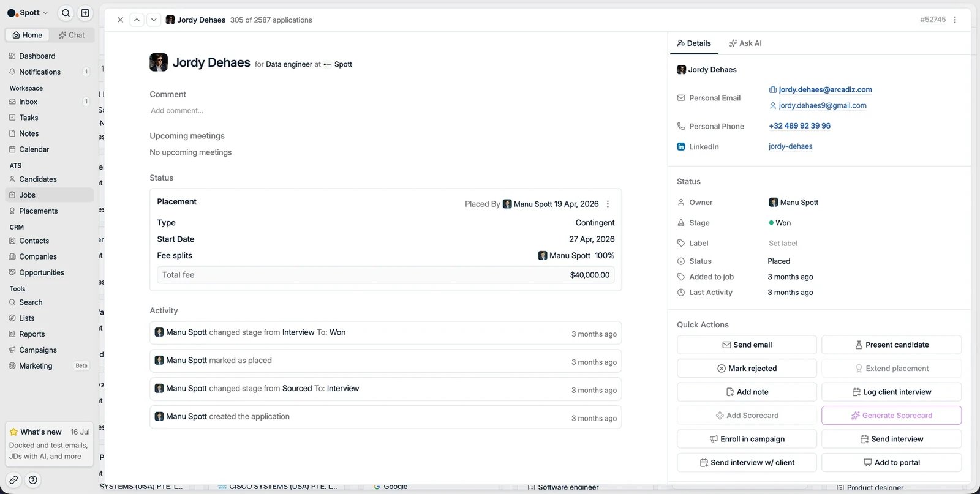
Task: Open the placement card options menu
Action: 608,204
